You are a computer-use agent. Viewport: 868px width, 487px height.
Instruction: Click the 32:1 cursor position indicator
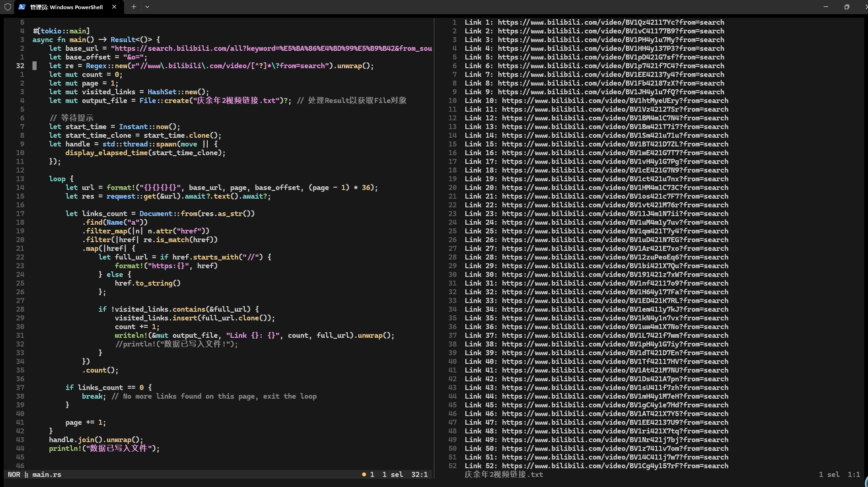(x=419, y=475)
